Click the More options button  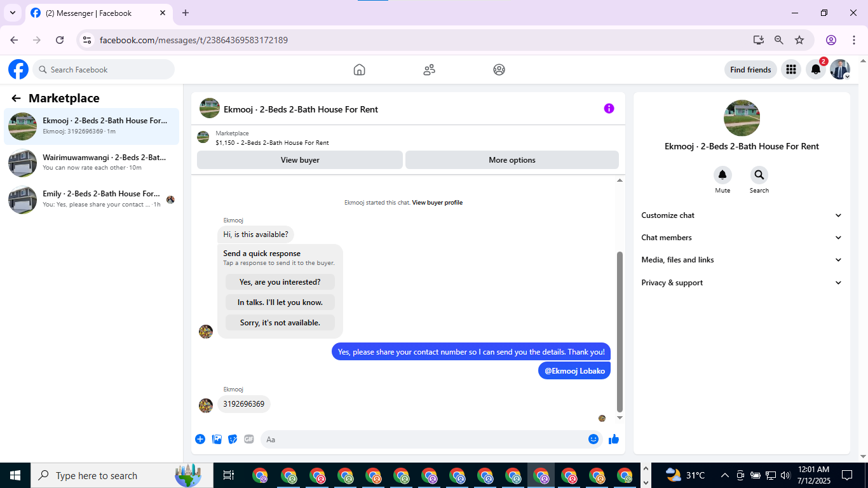click(512, 160)
